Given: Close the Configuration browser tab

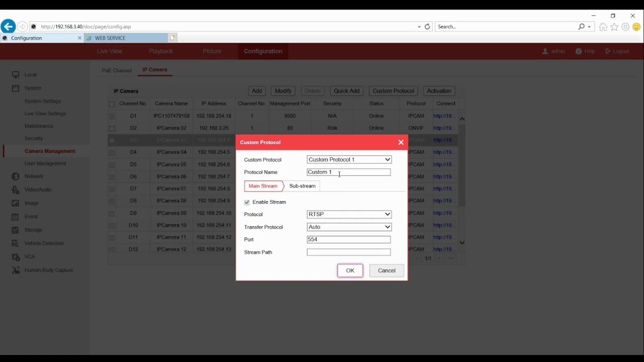Looking at the screenshot, I should pos(79,38).
